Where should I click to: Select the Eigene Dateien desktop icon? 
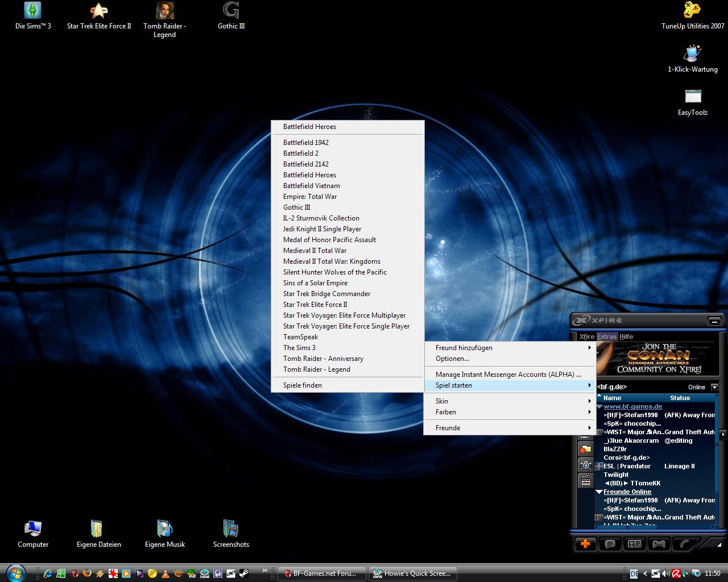[x=99, y=534]
